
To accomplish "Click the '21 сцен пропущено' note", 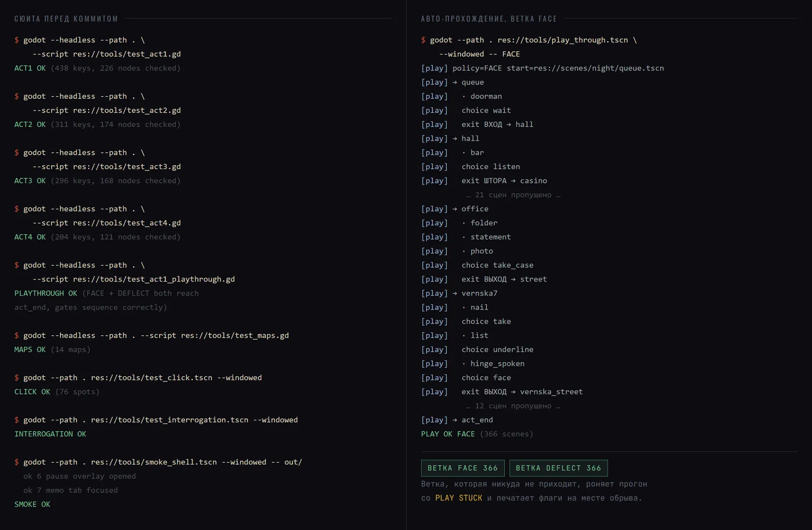I will pos(513,195).
